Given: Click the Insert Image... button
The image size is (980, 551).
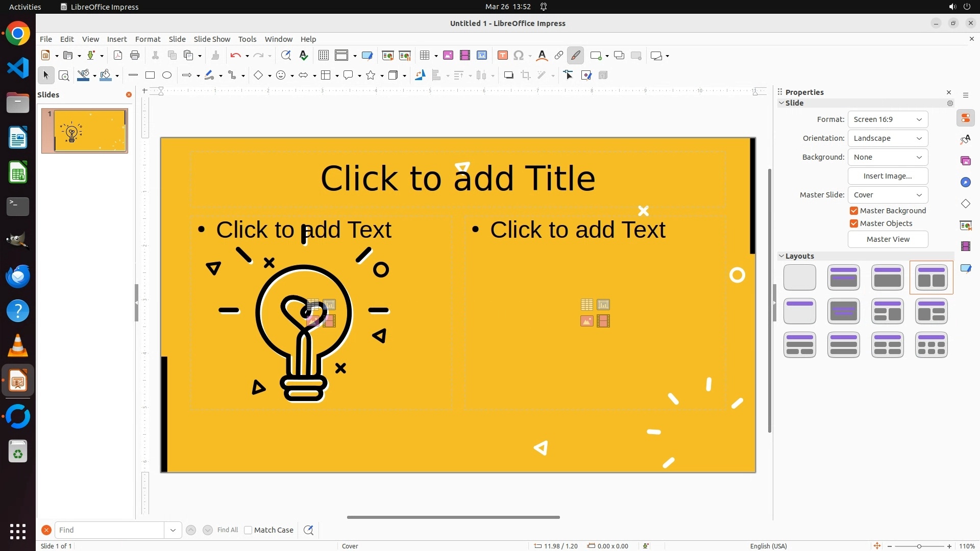Looking at the screenshot, I should coord(888,176).
